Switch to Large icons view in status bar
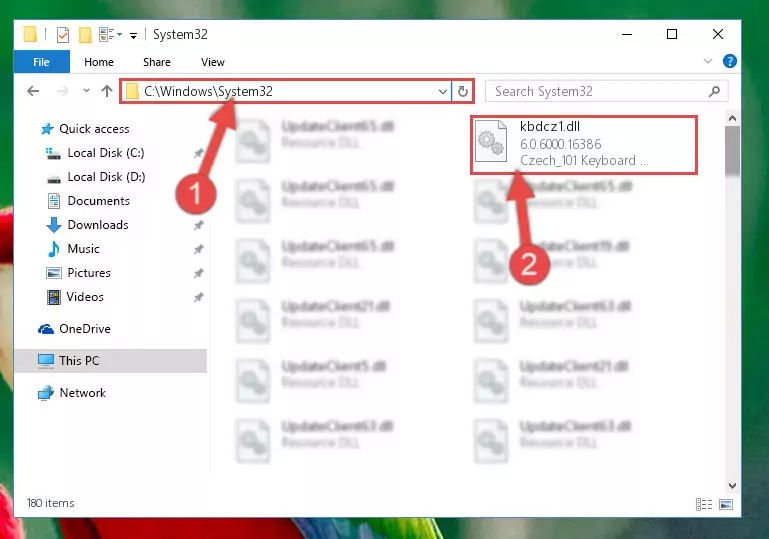The image size is (769, 539). pos(726,504)
